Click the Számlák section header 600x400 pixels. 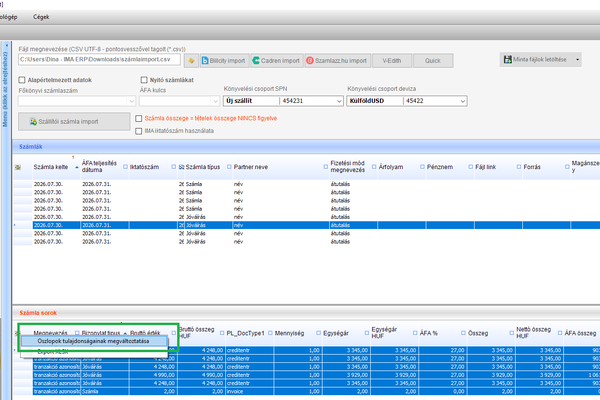pyautogui.click(x=306, y=147)
